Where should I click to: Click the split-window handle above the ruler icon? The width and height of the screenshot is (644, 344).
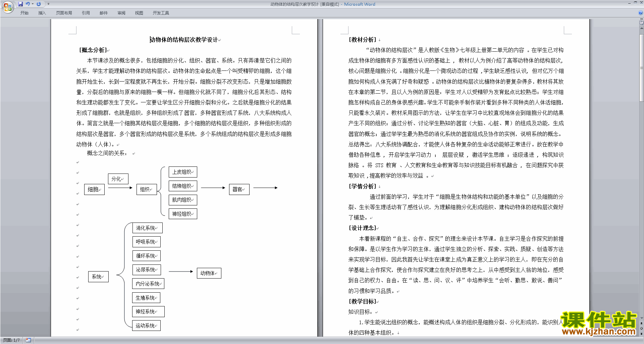642,19
